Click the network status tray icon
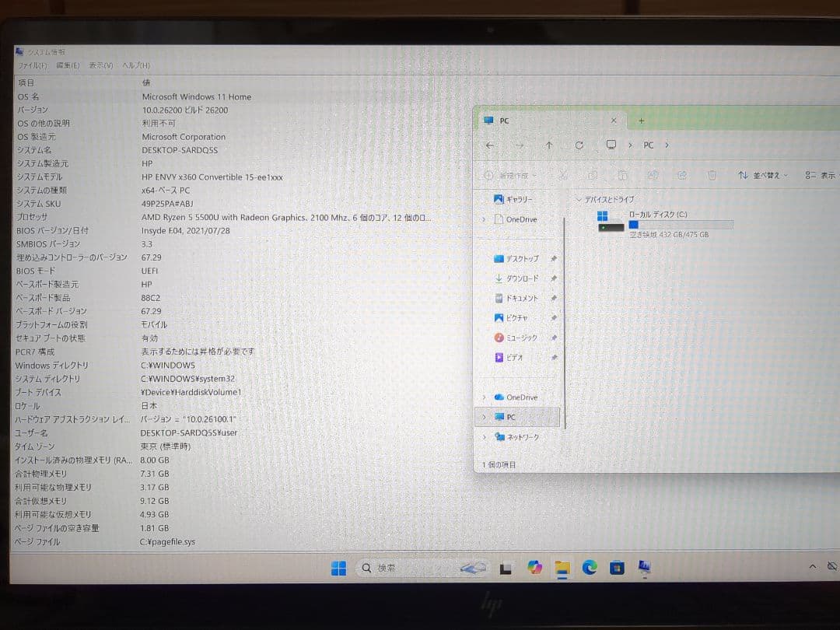This screenshot has width=840, height=630. (x=832, y=566)
